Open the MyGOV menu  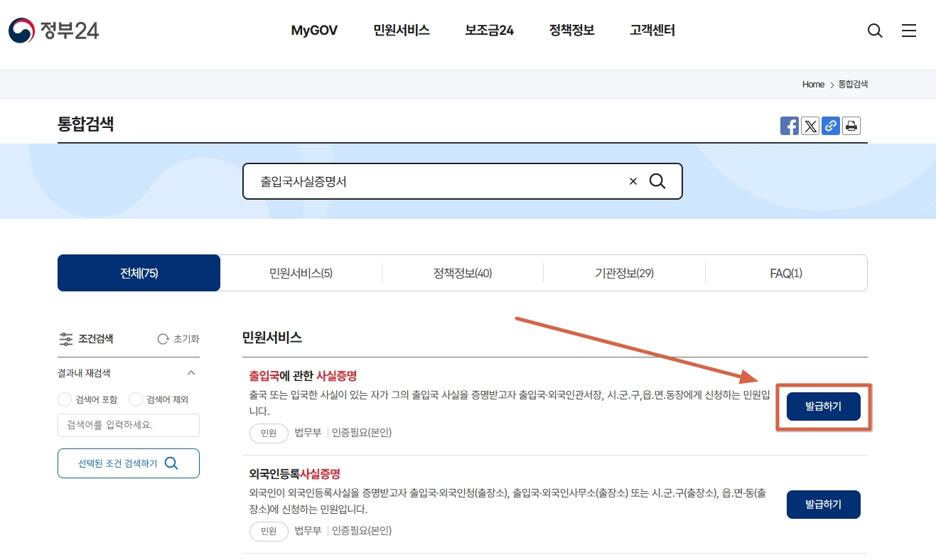coord(314,31)
